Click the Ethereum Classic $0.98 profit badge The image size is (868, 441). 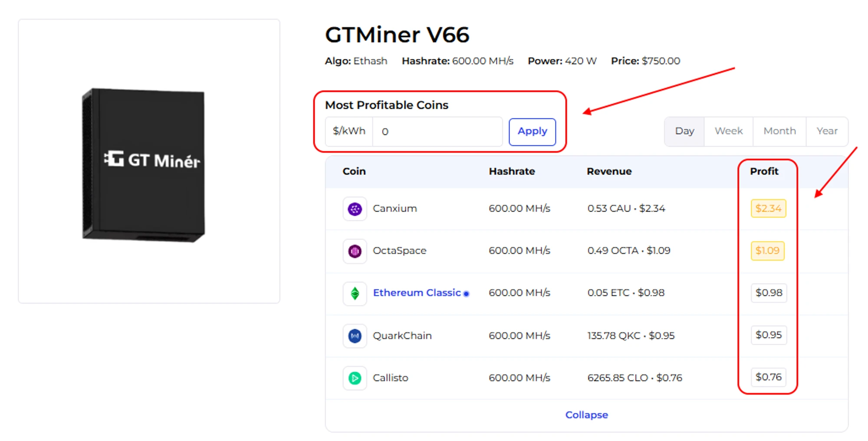tap(769, 293)
